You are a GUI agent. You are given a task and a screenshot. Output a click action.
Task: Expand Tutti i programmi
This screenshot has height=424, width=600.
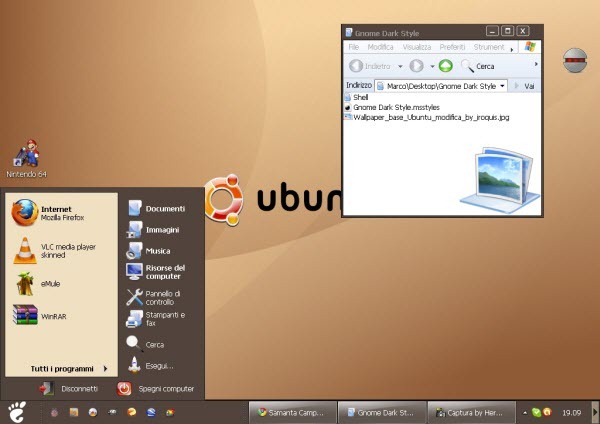(x=69, y=369)
